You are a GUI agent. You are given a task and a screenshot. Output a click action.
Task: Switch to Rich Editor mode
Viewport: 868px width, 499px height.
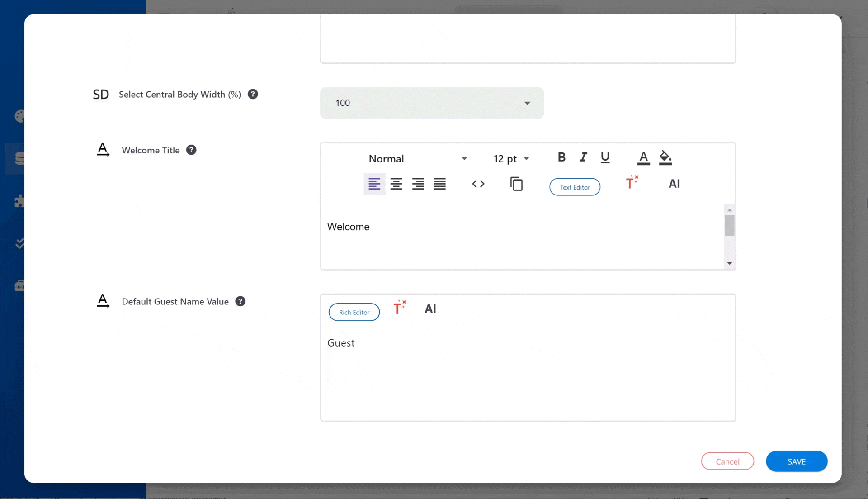click(x=354, y=312)
